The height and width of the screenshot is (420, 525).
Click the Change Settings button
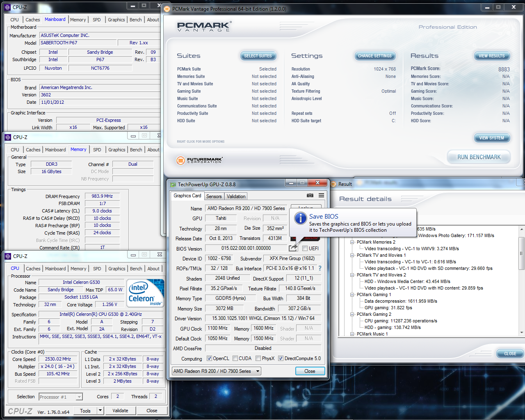[374, 56]
